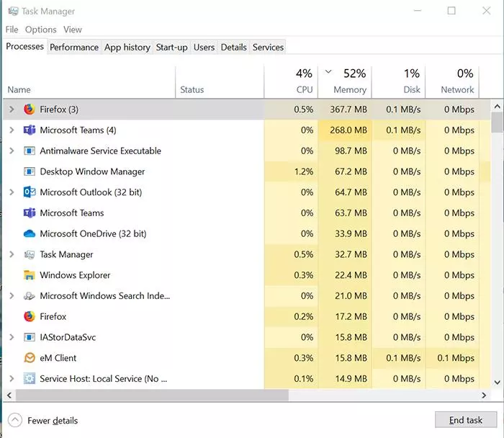Select the Processes tab

pos(24,47)
